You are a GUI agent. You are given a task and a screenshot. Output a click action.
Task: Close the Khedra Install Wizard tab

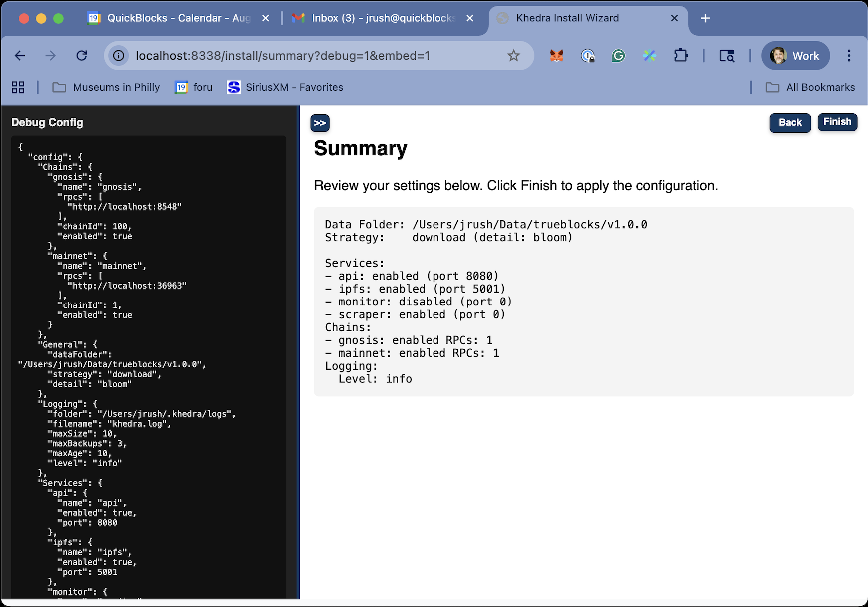pyautogui.click(x=674, y=18)
